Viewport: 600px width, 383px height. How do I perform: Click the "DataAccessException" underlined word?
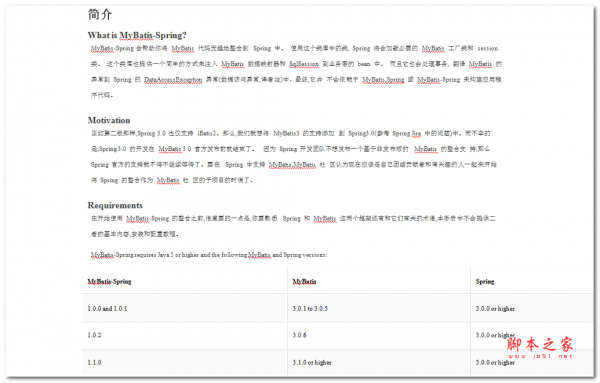173,80
